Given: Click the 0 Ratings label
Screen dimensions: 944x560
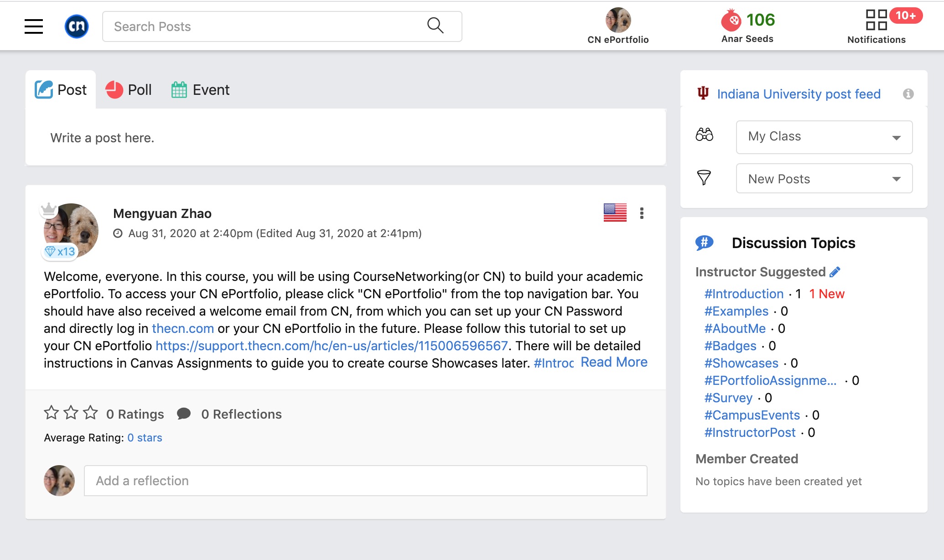Looking at the screenshot, I should tap(135, 414).
